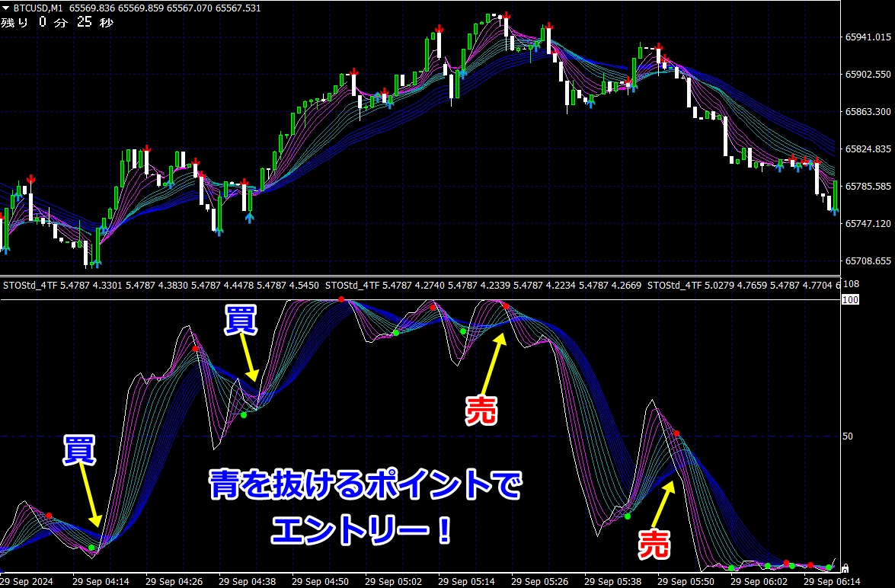Image resolution: width=895 pixels, height=588 pixels.
Task: Click the 29 Sep 05:14 time label
Action: [x=467, y=582]
